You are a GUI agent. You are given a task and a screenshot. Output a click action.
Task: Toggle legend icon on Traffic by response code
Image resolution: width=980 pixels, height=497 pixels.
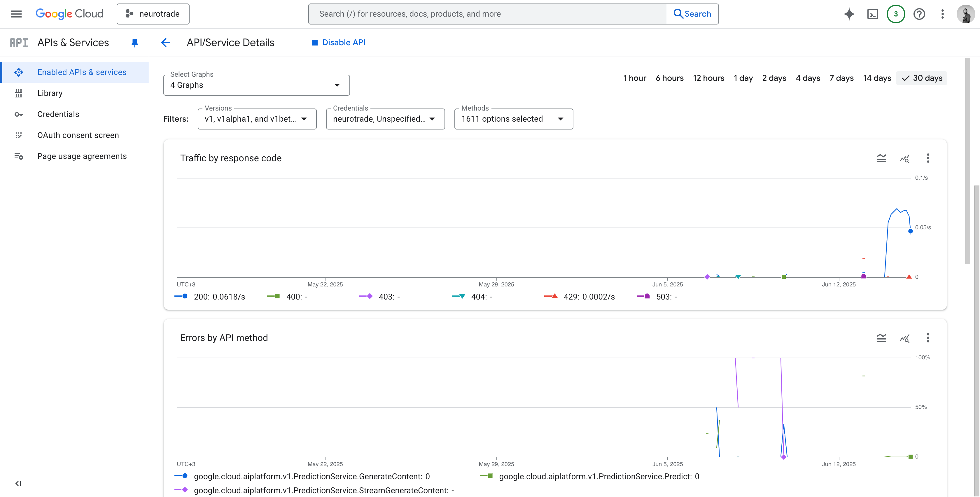881,158
